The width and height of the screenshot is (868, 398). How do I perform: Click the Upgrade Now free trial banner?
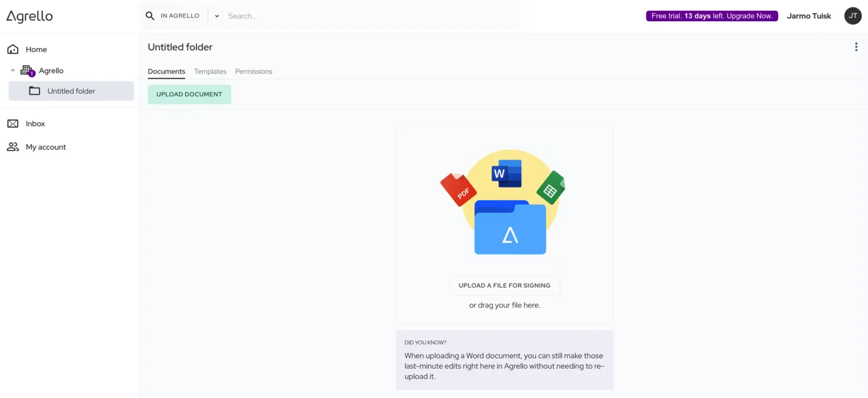(x=711, y=15)
